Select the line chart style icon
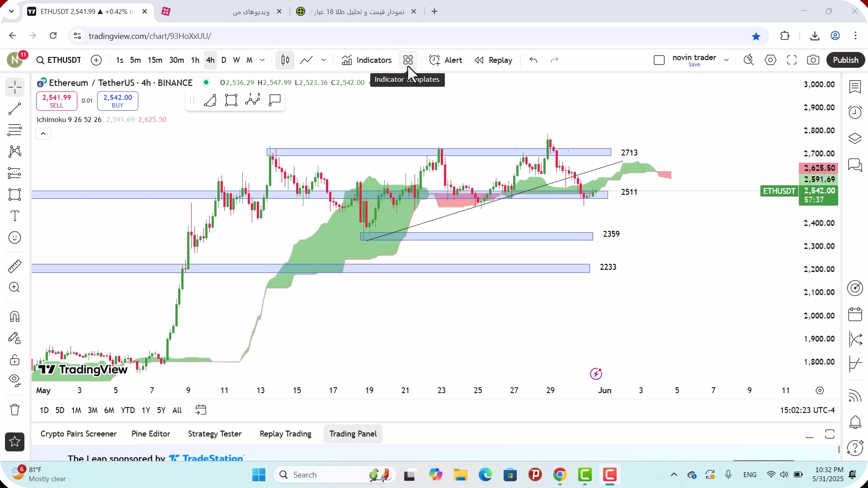868x488 pixels. pos(306,60)
